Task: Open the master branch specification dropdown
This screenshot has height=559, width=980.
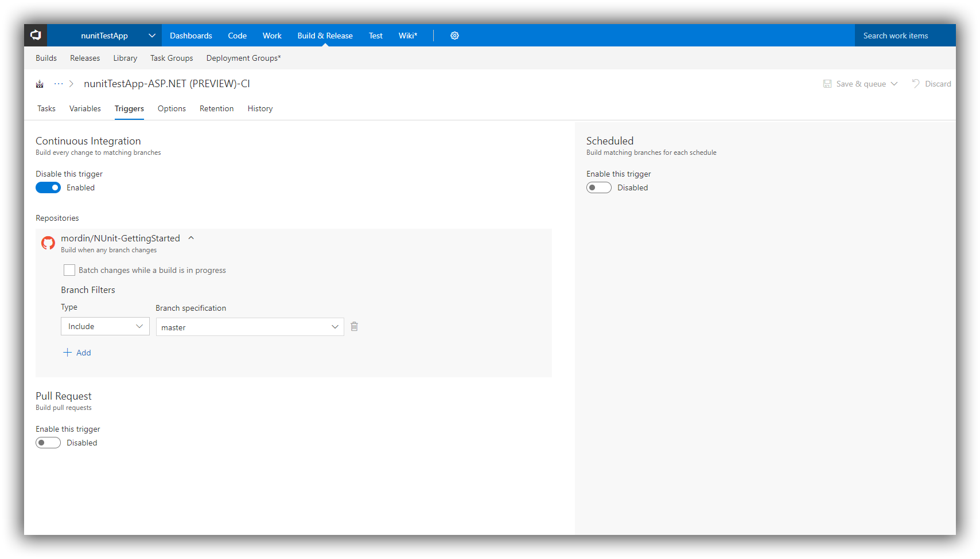Action: [x=250, y=327]
